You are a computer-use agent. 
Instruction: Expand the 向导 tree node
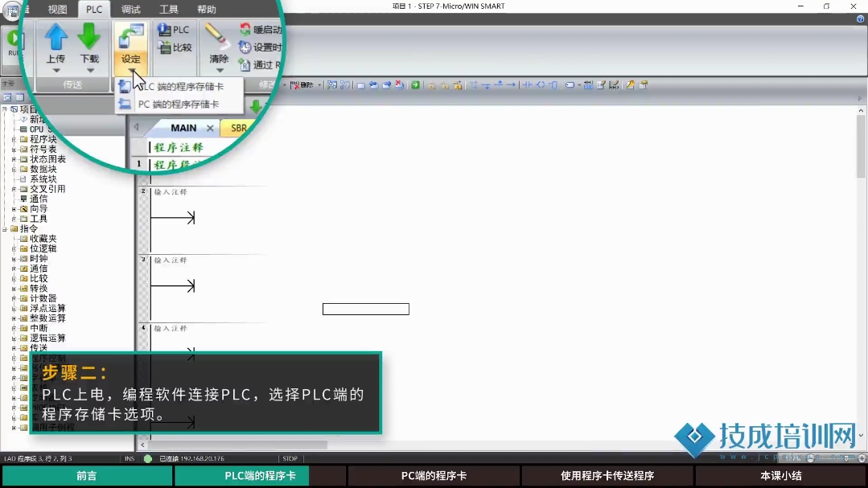pyautogui.click(x=14, y=209)
